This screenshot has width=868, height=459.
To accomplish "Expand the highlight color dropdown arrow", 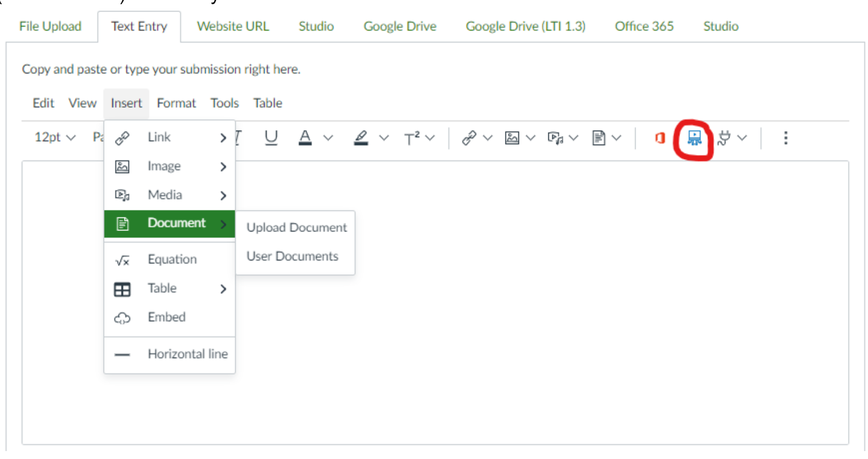I will [x=384, y=138].
